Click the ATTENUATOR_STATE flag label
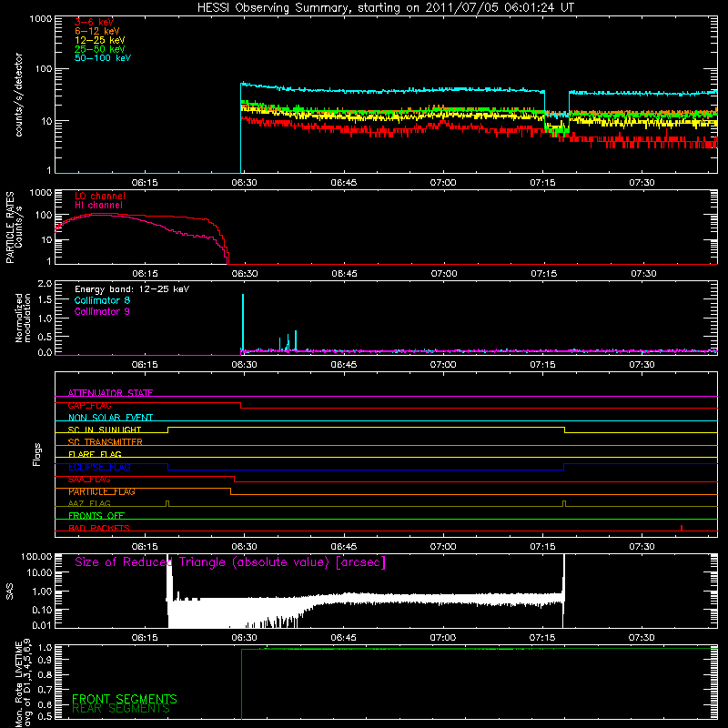Viewport: 728px width, 728px height. (x=110, y=393)
